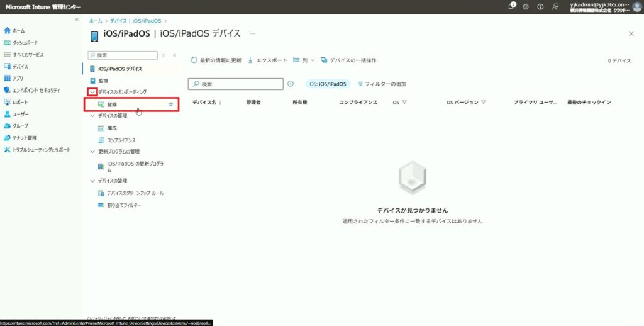Open the ellipsis menu beside page title
This screenshot has width=644, height=326.
click(x=252, y=34)
